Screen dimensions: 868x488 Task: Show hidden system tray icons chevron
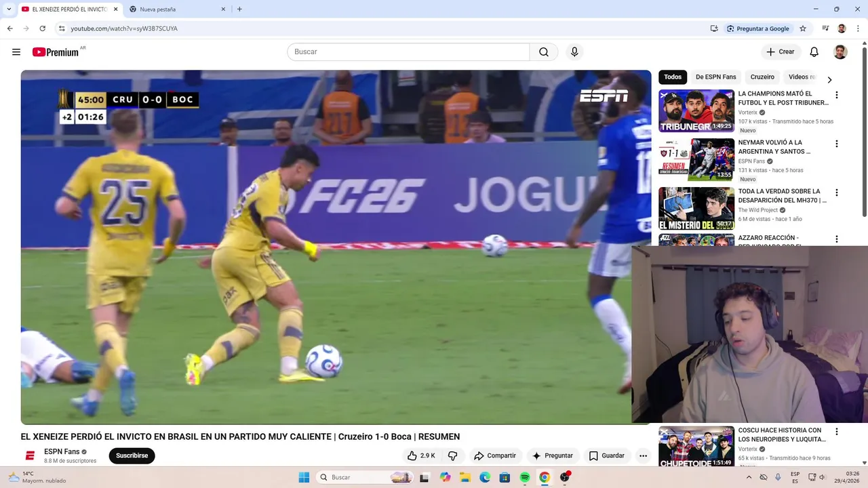pos(749,477)
